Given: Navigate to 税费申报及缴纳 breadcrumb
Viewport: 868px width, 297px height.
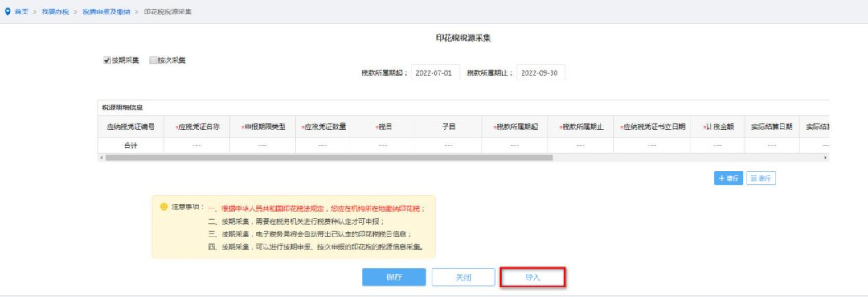Looking at the screenshot, I should click(106, 12).
